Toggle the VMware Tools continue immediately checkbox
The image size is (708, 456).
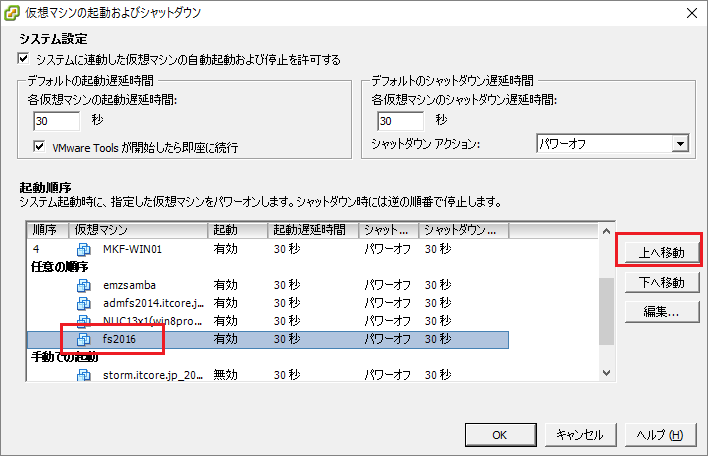(x=39, y=146)
